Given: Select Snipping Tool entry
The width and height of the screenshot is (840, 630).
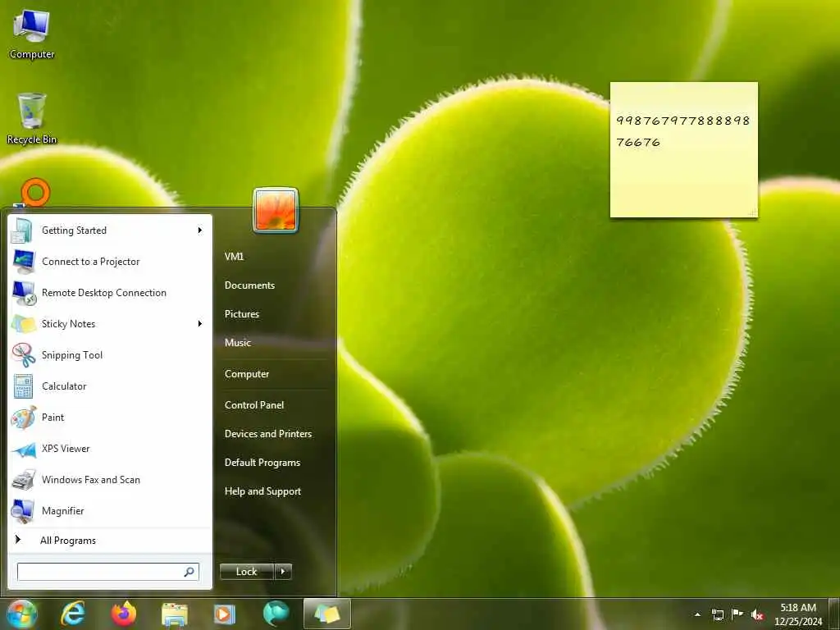Looking at the screenshot, I should pos(111,355).
